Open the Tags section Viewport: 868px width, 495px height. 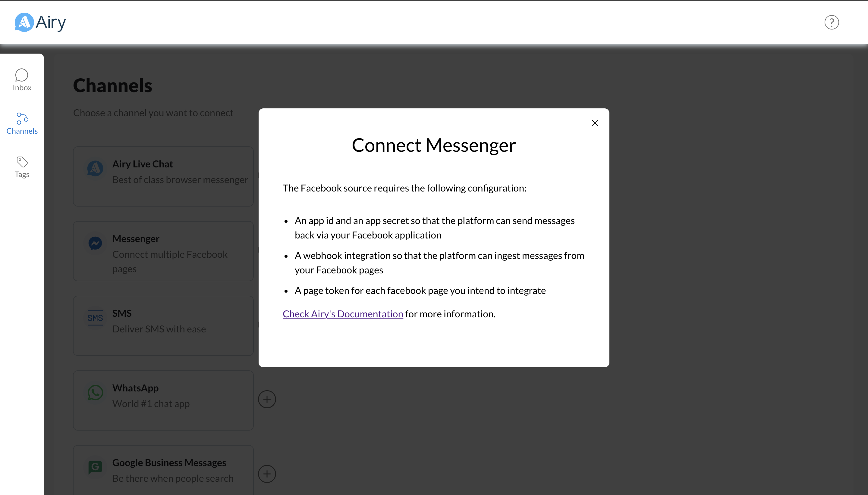21,167
